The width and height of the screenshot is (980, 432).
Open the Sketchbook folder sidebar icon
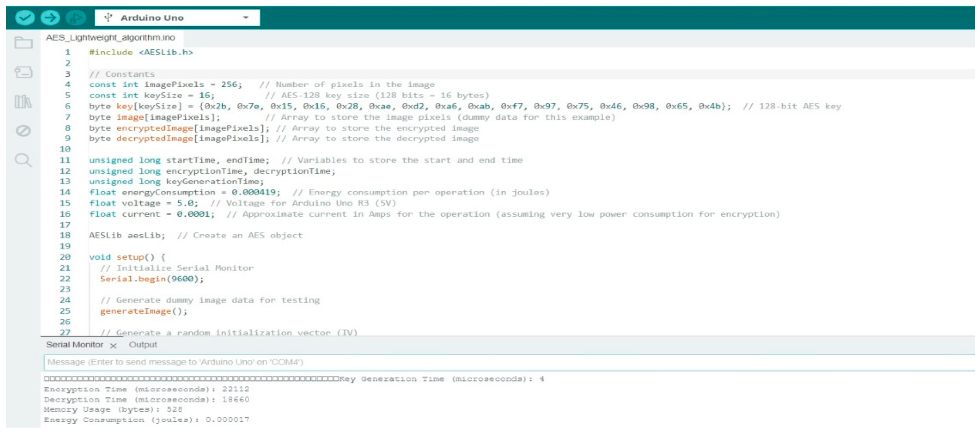click(23, 43)
